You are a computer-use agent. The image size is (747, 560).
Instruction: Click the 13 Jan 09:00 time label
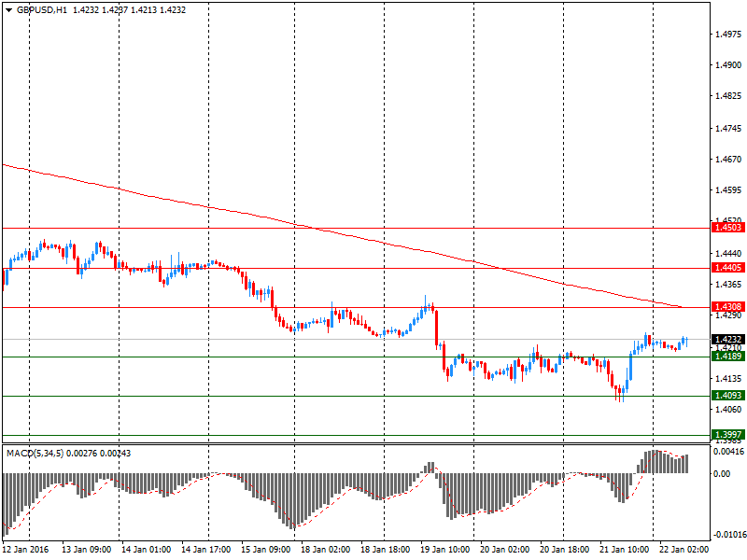tap(86, 549)
